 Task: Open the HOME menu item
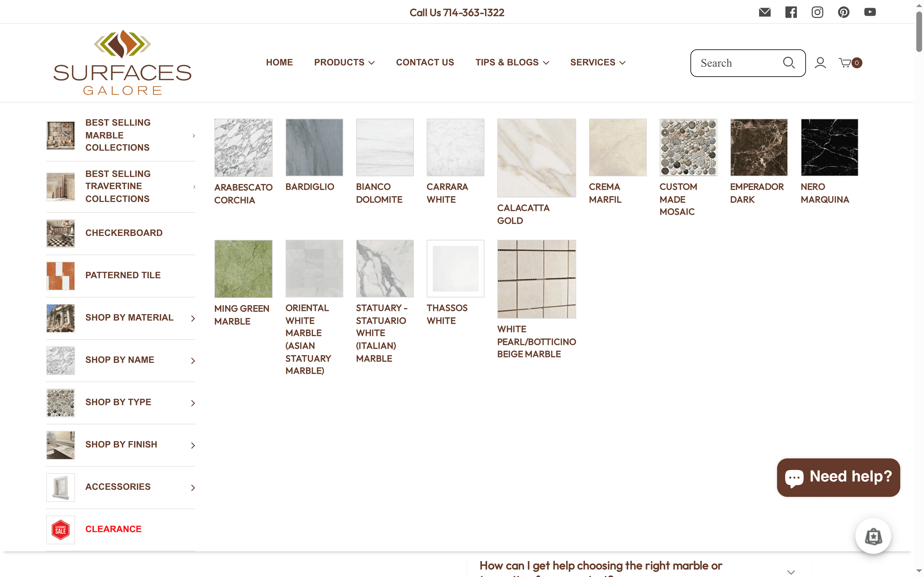tap(279, 62)
